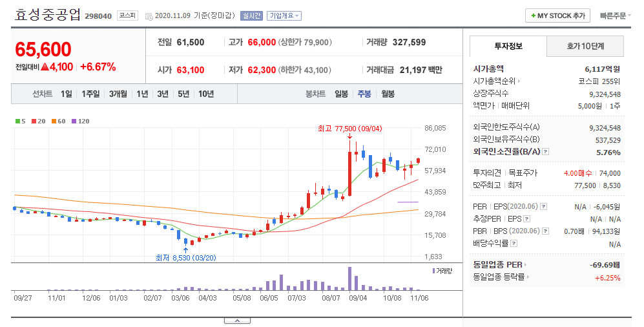Click help icon next to 외국인소진율(B/A)
This screenshot has width=644, height=327.
click(545, 152)
